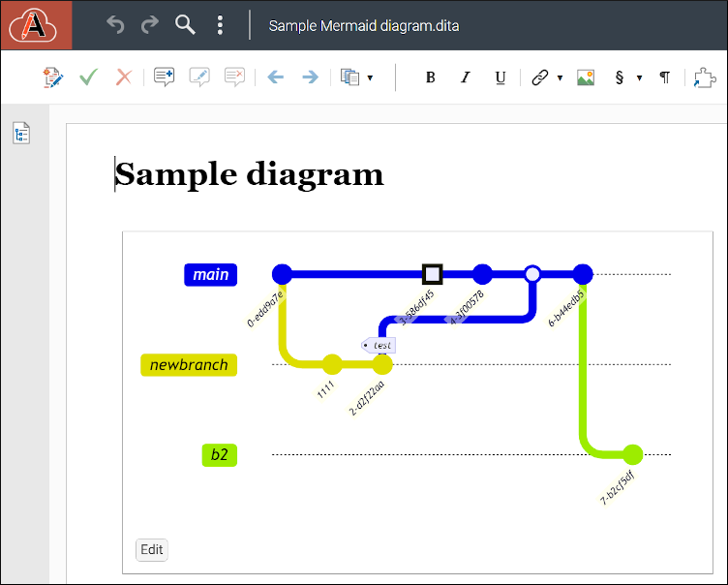This screenshot has width=728, height=585.
Task: Open the three-dot more options menu
Action: click(221, 25)
